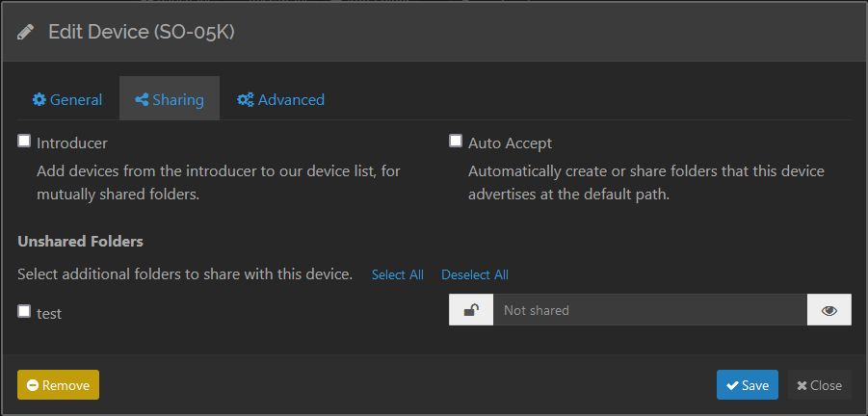Click the unlocked padlock icon beside password field

point(471,310)
